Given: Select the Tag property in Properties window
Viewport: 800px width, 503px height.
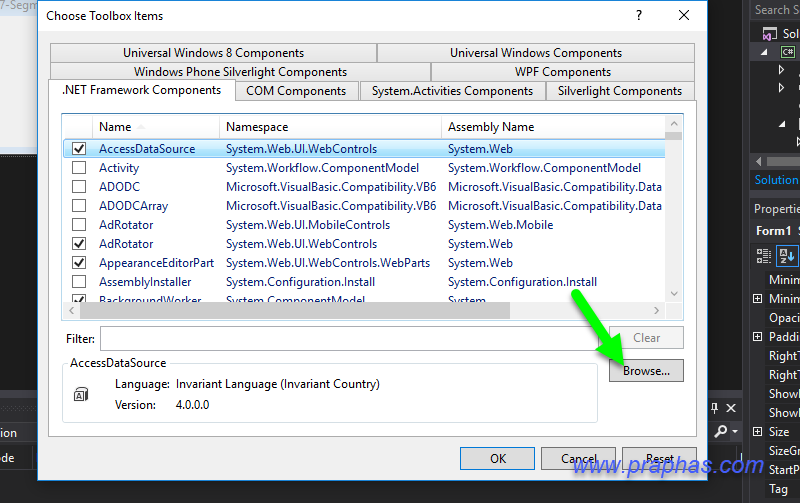Looking at the screenshot, I should pos(778,489).
